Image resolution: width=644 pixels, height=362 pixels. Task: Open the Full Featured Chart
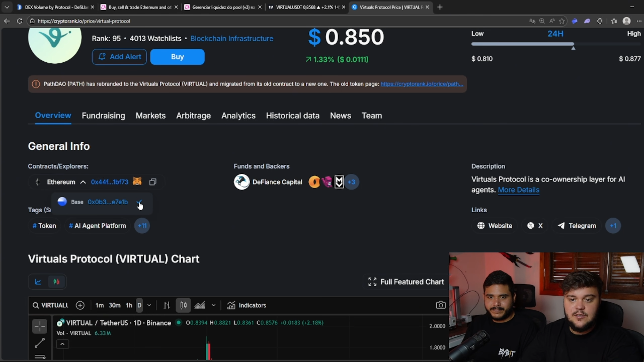tap(406, 282)
